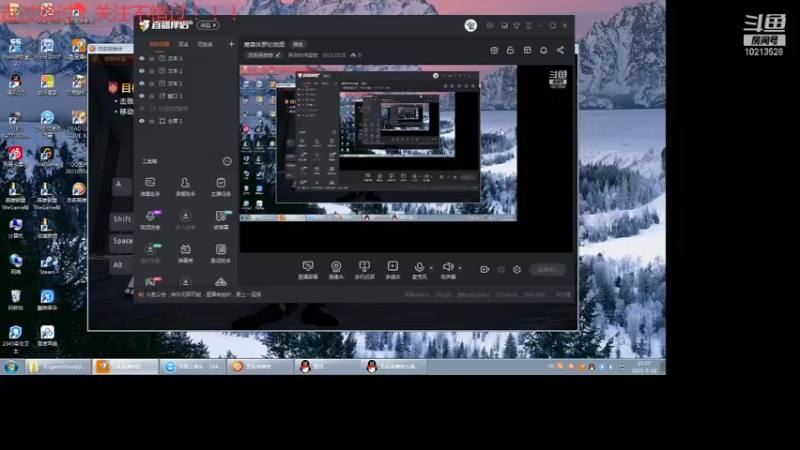Open the car-shaped tool in the toolbox
The image size is (800, 450).
[221, 282]
